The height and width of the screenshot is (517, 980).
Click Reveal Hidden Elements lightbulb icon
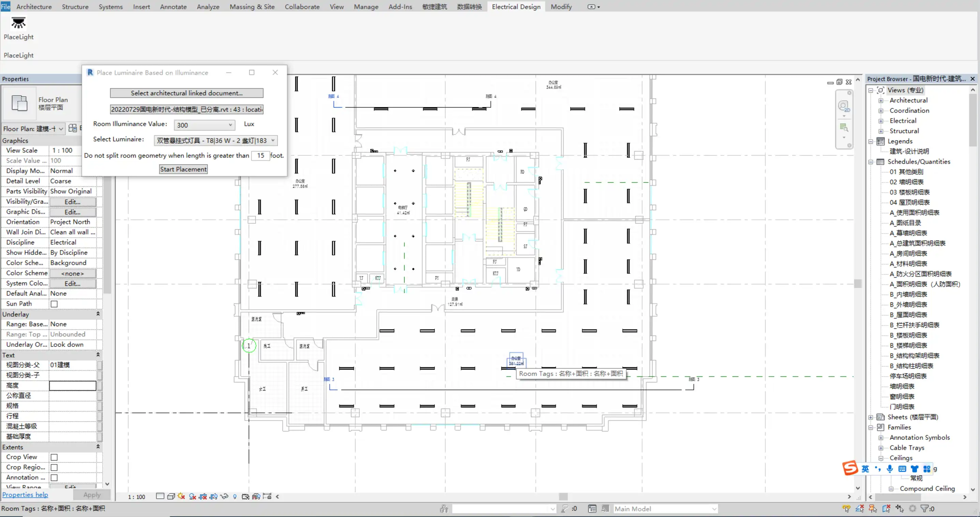[235, 497]
